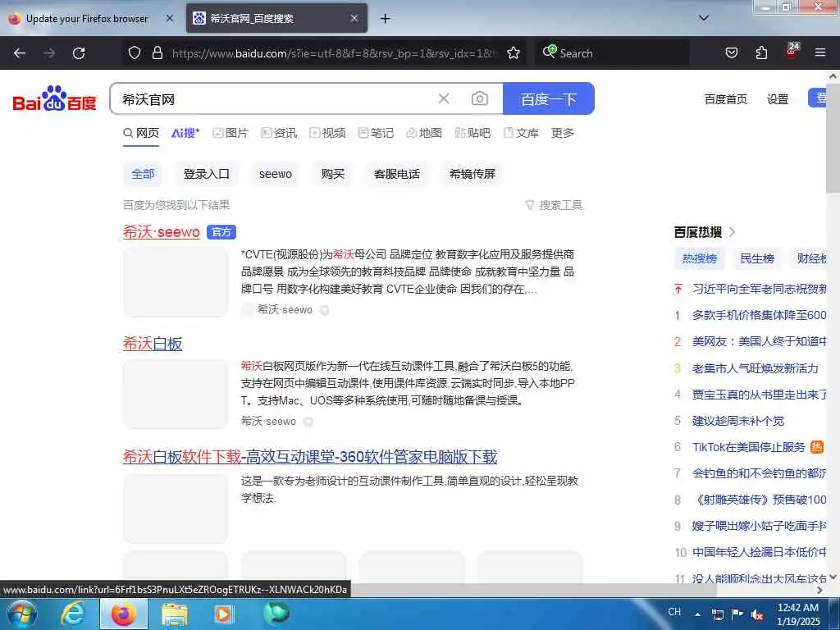Switch to the Ai搜 tab

coord(185,133)
